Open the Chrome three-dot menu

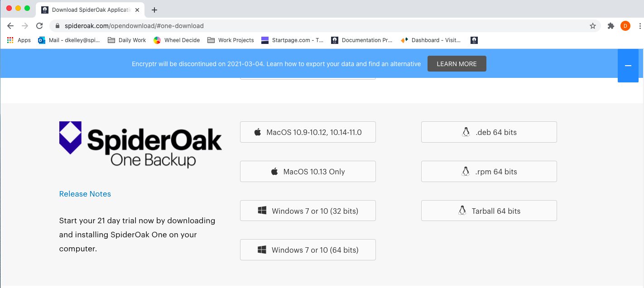tap(639, 26)
